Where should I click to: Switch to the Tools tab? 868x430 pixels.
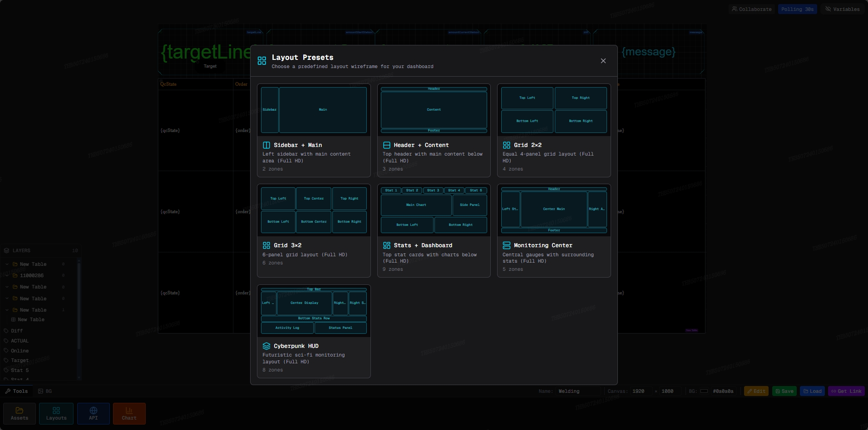tap(17, 391)
